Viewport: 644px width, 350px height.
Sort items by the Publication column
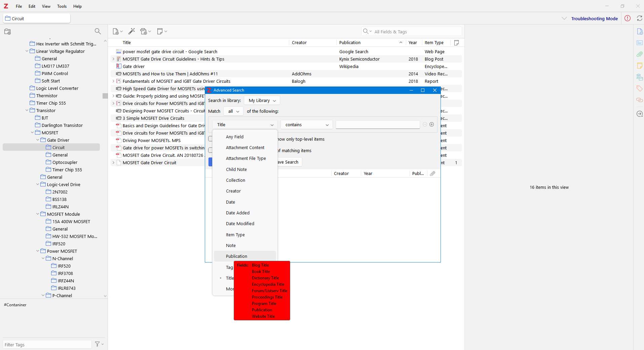pyautogui.click(x=371, y=43)
